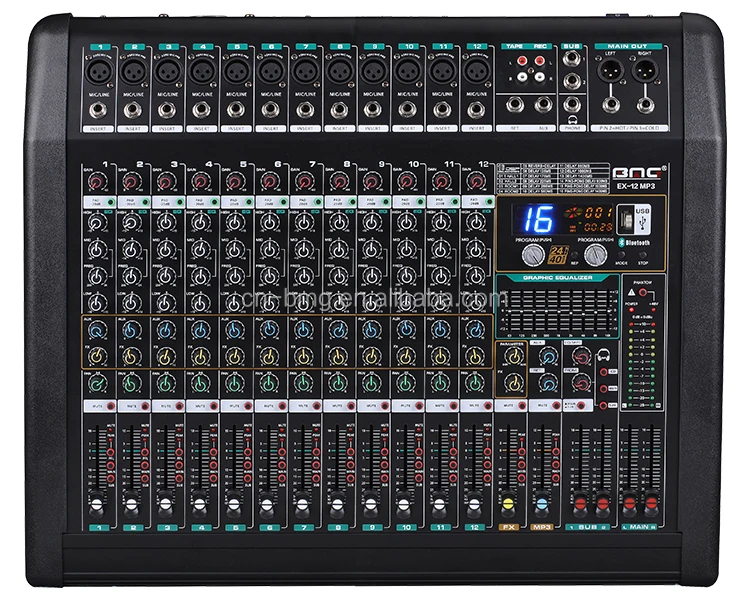750x600 pixels.
Task: Click the channel 1 green PAN knob
Action: pyautogui.click(x=97, y=383)
